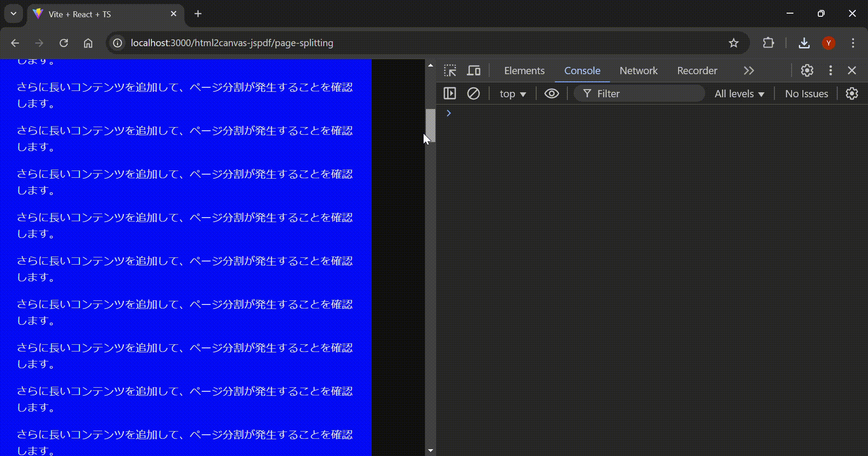Switch to the Elements tab
The image size is (868, 456).
[x=524, y=71]
